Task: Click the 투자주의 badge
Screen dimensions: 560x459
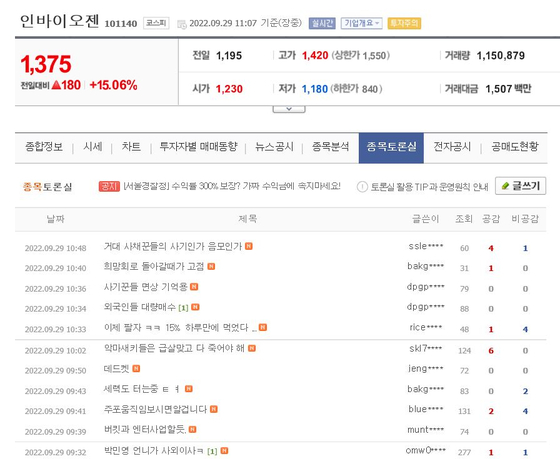Action: 404,24
